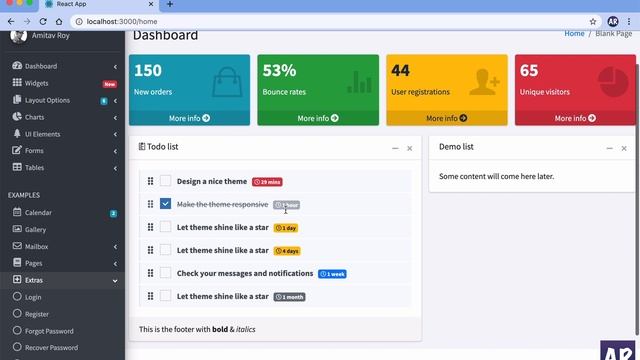Click the Forgot Password circle icon
The width and height of the screenshot is (640, 360).
[x=17, y=330]
